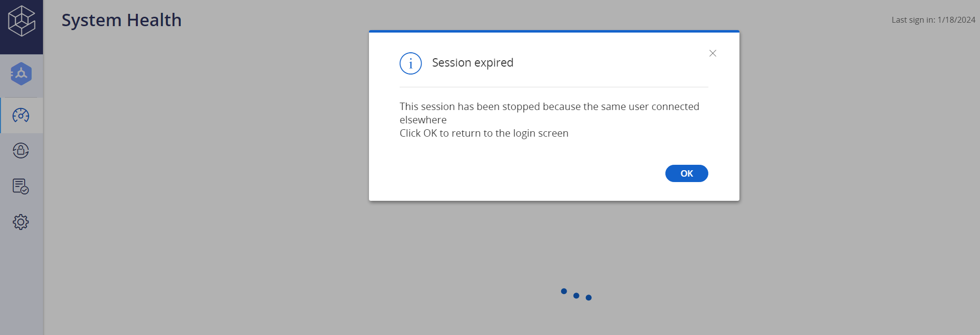
Task: Click empty sidebar area below the gear icon
Action: click(x=21, y=281)
